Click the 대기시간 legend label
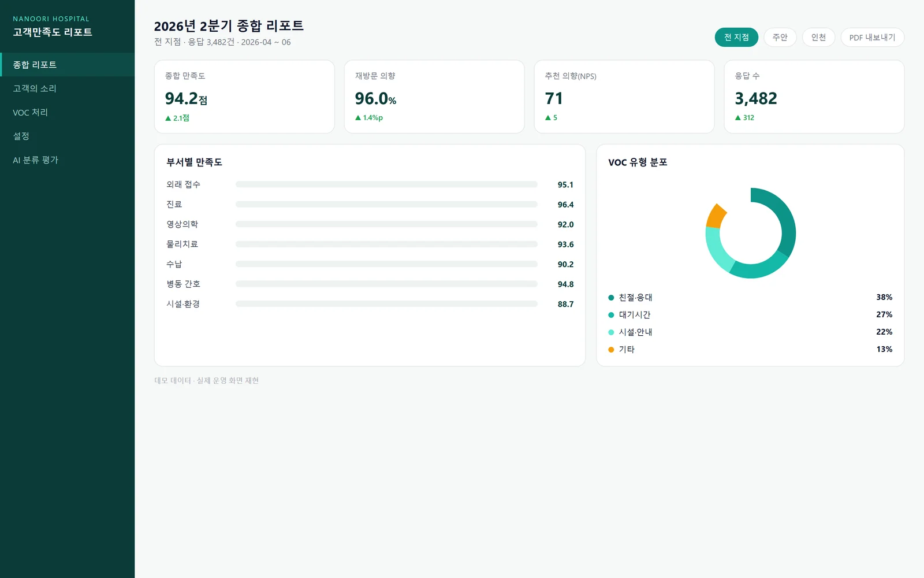 [x=635, y=315]
